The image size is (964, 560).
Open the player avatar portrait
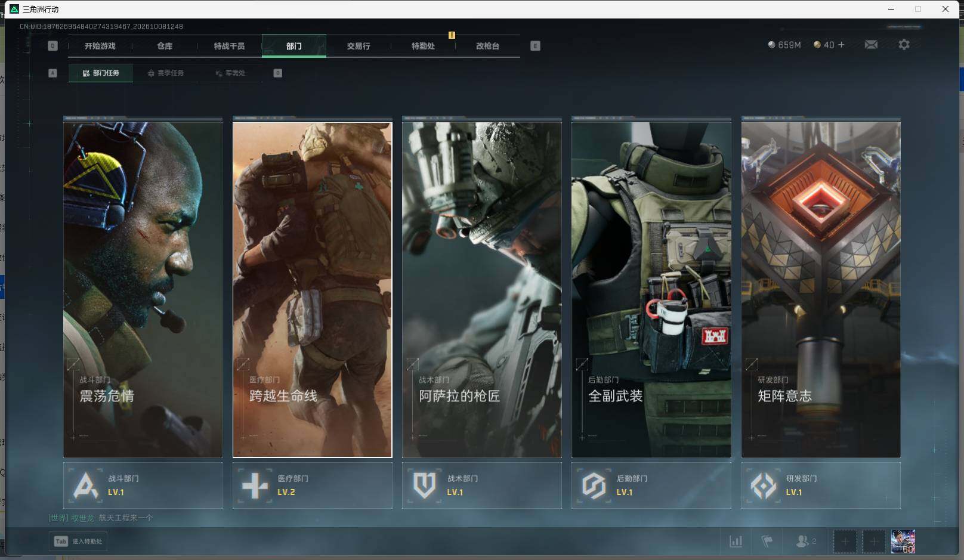click(x=903, y=542)
